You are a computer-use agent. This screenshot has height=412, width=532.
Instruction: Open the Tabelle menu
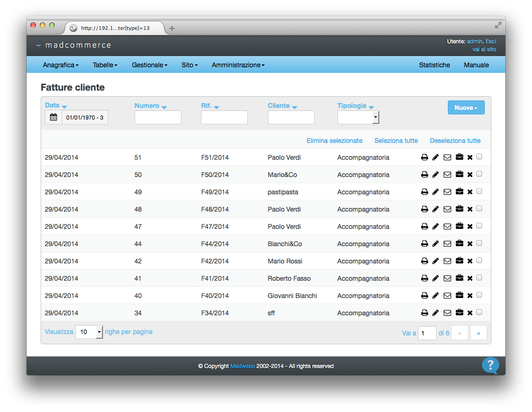click(105, 65)
